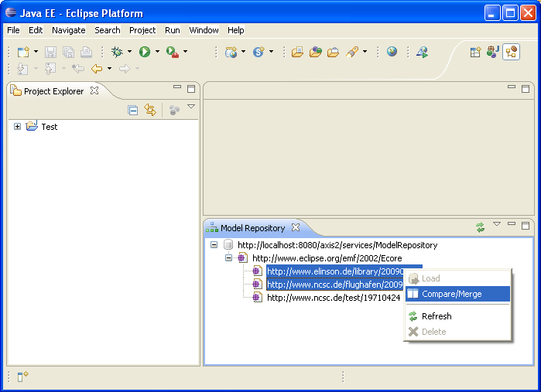Click the status bar fast view icon
This screenshot has height=392, width=541.
point(22,377)
